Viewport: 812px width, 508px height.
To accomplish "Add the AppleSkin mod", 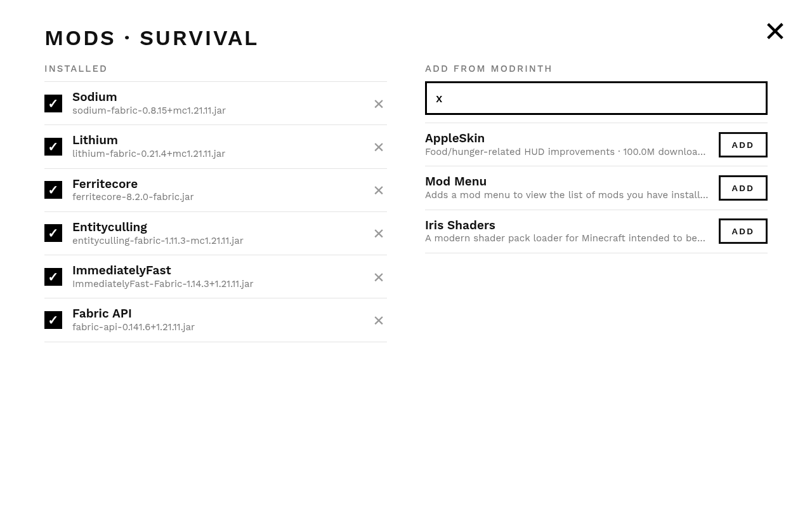I will [x=743, y=145].
